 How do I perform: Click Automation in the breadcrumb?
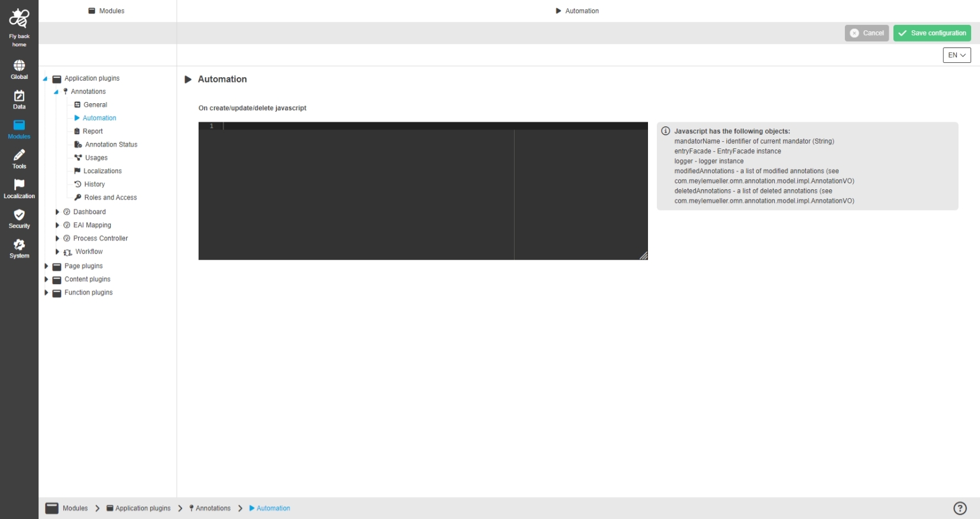[x=273, y=508]
